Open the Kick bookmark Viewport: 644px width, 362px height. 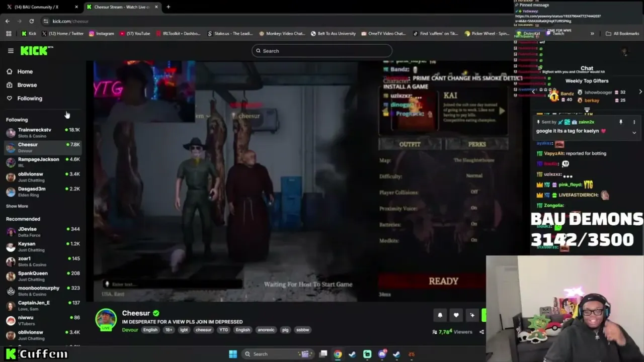[x=29, y=34]
